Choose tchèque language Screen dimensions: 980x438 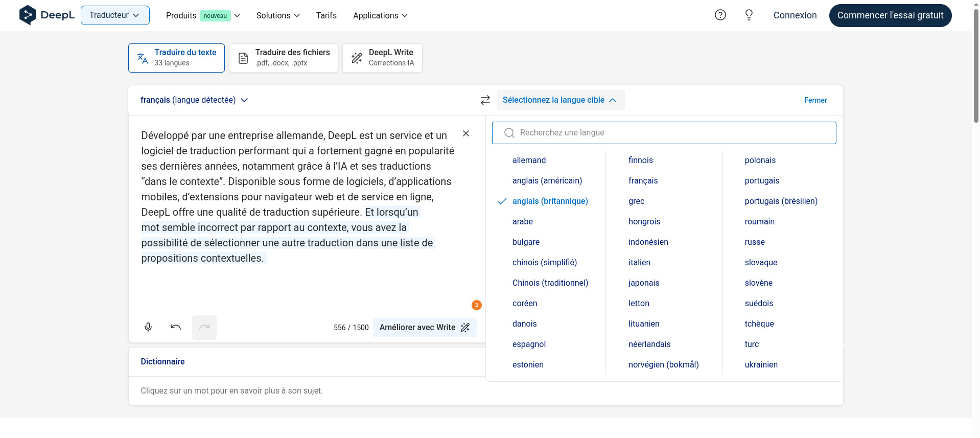point(759,324)
